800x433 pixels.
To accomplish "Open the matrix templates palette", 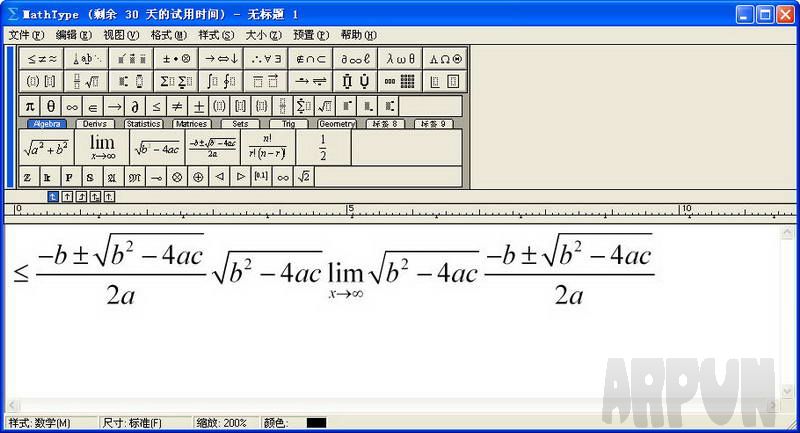I will point(400,81).
